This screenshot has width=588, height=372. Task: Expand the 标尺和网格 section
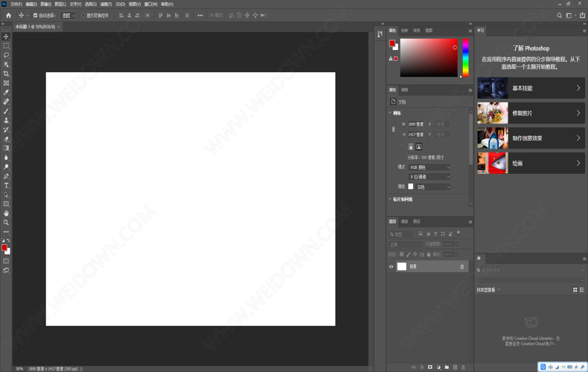point(390,199)
